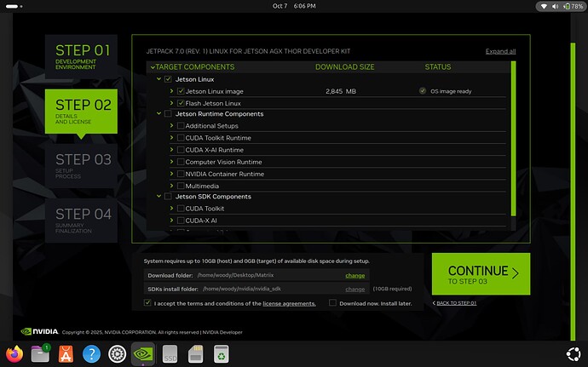Click the NVIDIA logo in footer
588x367 pixels.
click(40, 331)
